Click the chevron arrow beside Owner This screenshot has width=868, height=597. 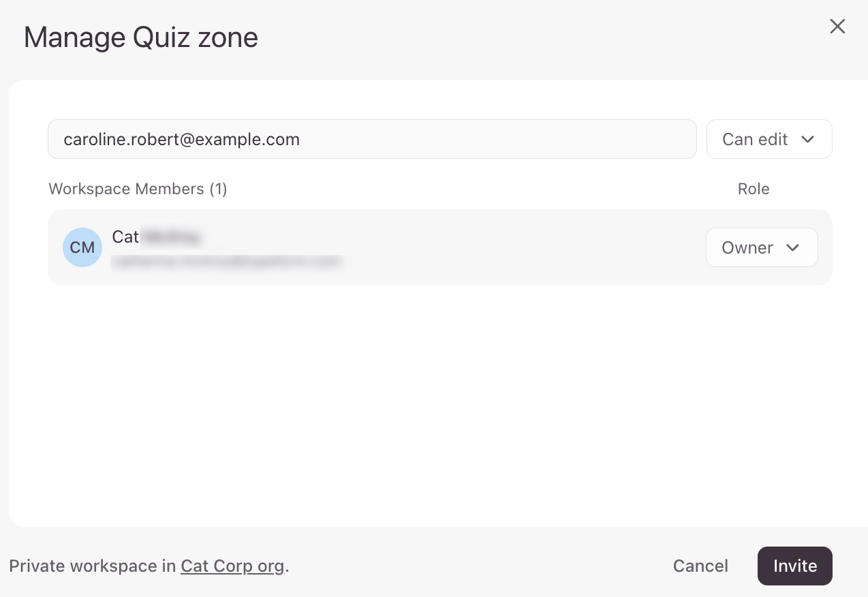tap(792, 247)
